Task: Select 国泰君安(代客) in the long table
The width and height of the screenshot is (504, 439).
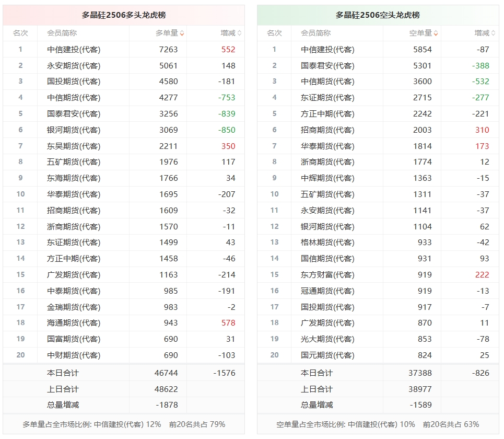Action: 74,114
